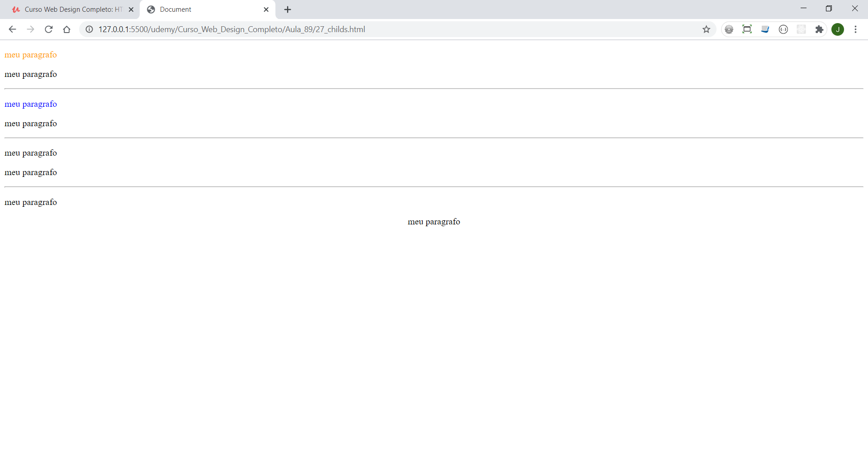This screenshot has height=466, width=868.
Task: Restore down the Chrome window
Action: (x=829, y=9)
